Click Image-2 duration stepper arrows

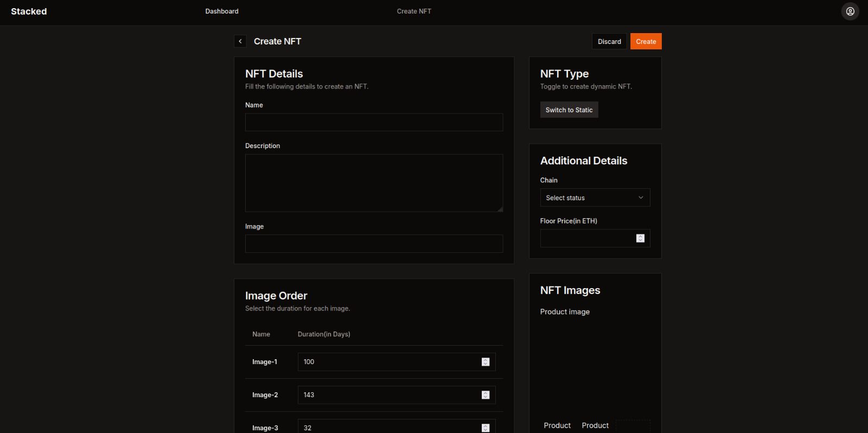(x=486, y=395)
